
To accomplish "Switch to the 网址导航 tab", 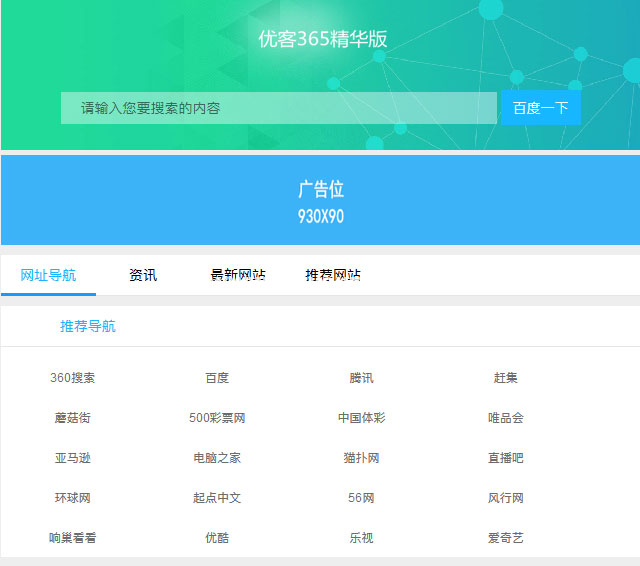I will pos(48,275).
